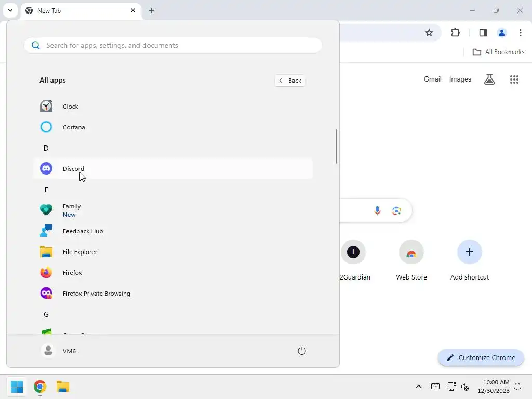This screenshot has height=399, width=532.
Task: Click the Customize Chrome button
Action: (481, 357)
